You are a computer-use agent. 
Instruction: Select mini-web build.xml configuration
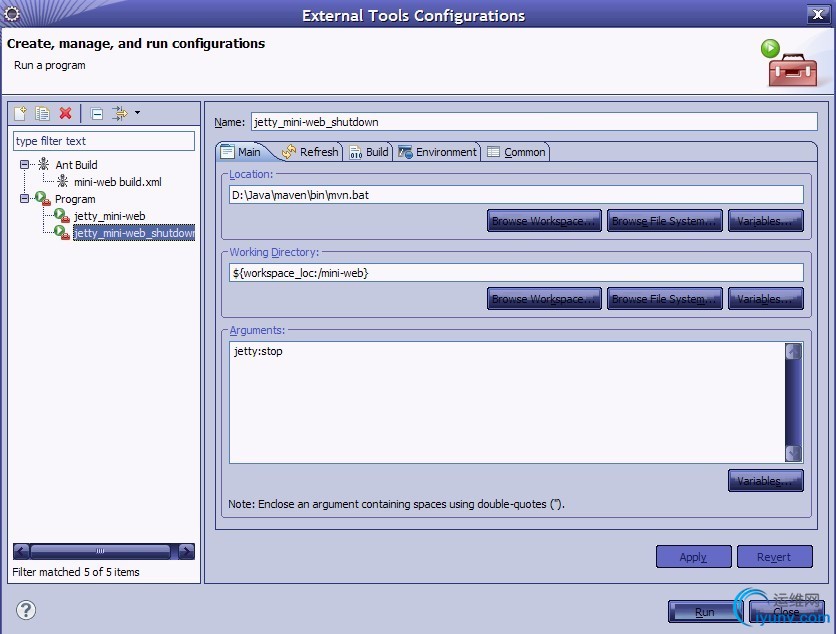click(x=118, y=182)
